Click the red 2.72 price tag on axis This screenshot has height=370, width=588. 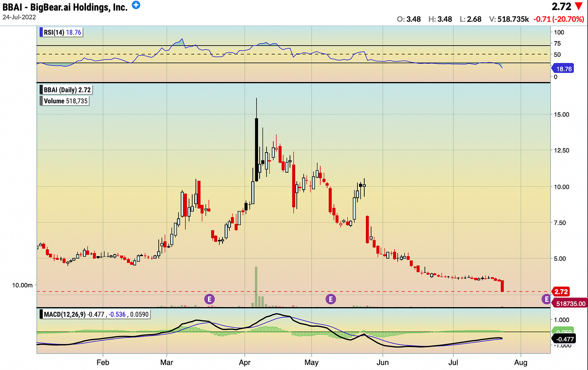pos(561,292)
